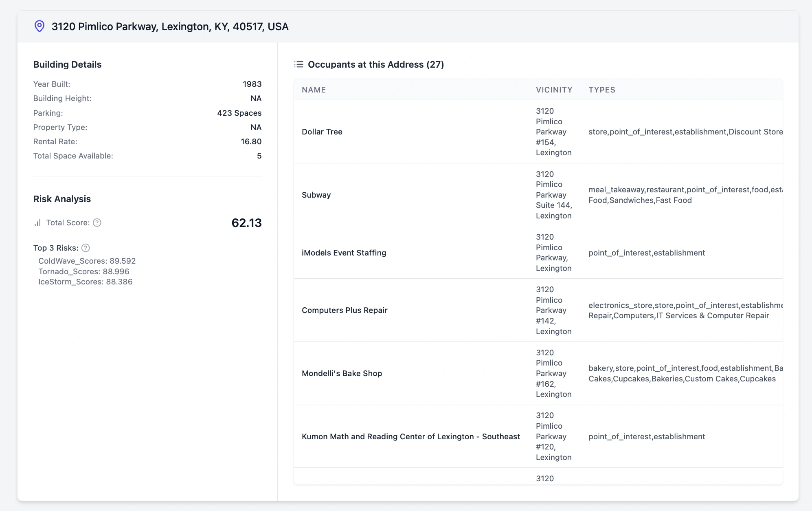This screenshot has height=511, width=812.
Task: Click the Property Type label
Action: [x=60, y=127]
